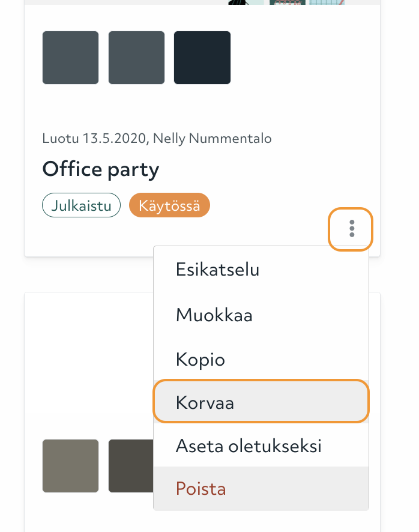Choose Aseta oletukseksi menu option
Viewport: 419px width, 532px height.
261,446
